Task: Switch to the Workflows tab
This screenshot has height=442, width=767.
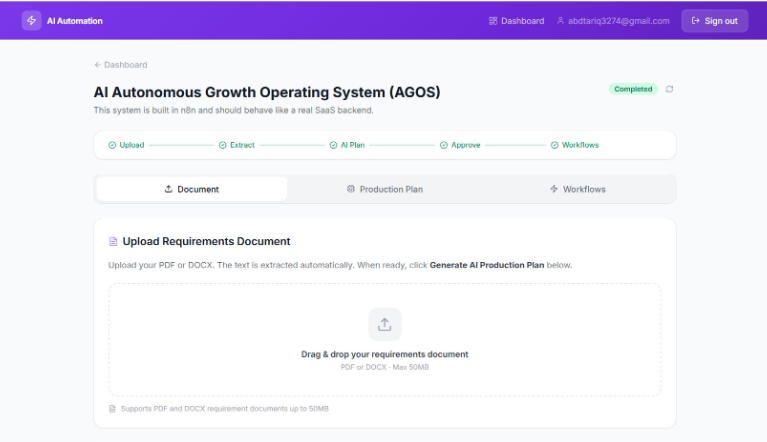Action: point(578,189)
